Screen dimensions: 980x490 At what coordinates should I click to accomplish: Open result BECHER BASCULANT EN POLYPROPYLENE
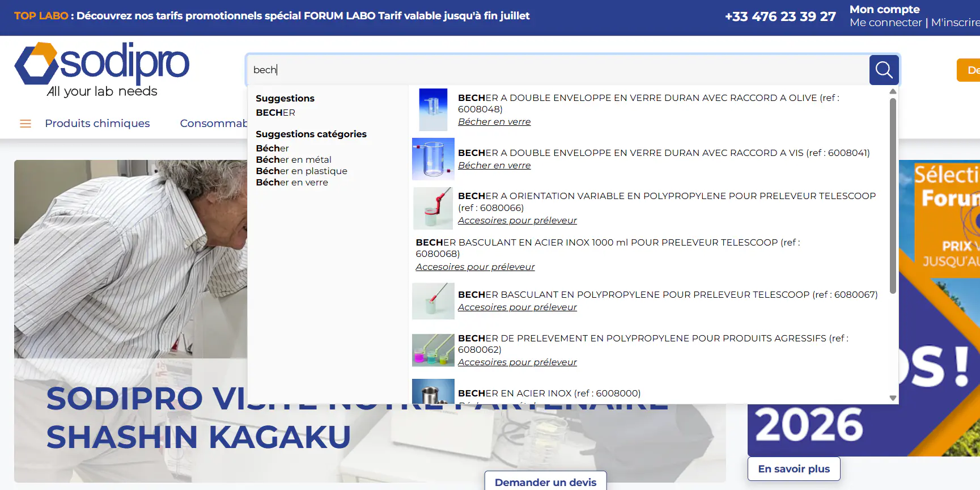coord(668,294)
